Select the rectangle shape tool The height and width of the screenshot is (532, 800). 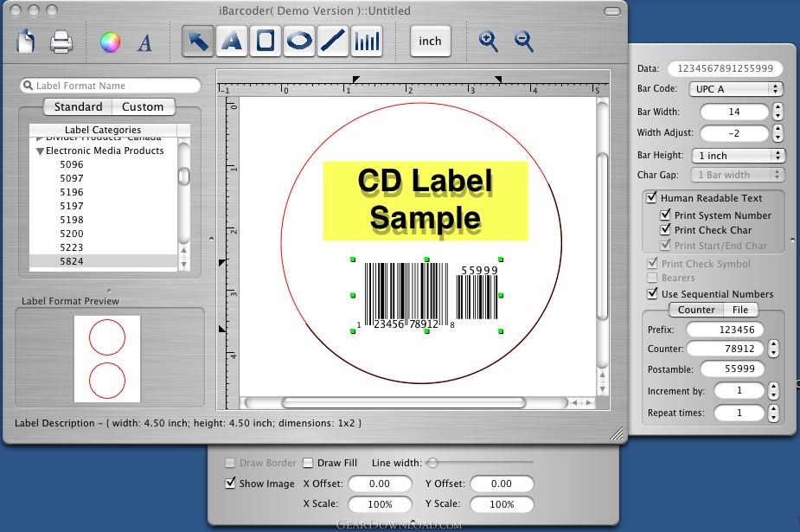click(266, 42)
